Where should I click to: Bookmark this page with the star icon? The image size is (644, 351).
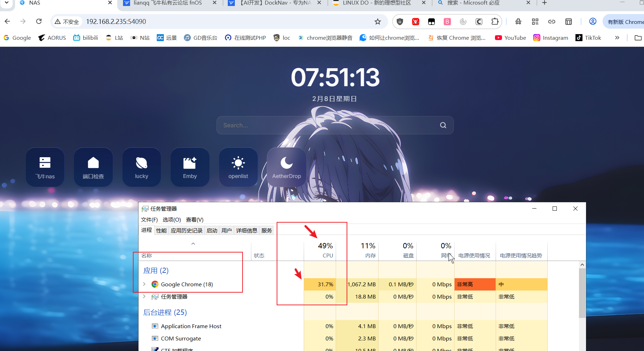click(x=378, y=22)
